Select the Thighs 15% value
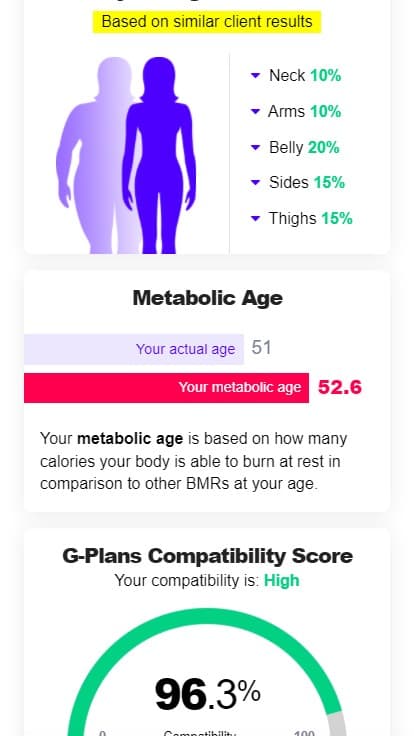This screenshot has height=736, width=414. point(337,218)
